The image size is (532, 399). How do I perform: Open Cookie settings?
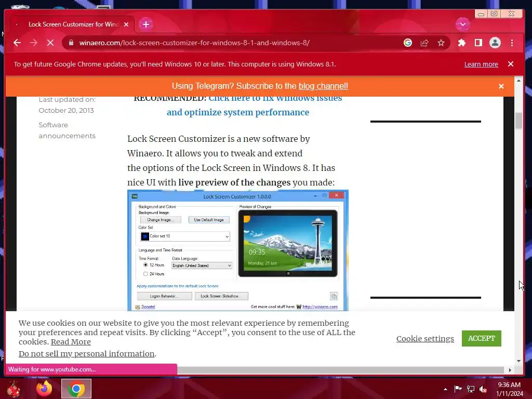pyautogui.click(x=425, y=339)
